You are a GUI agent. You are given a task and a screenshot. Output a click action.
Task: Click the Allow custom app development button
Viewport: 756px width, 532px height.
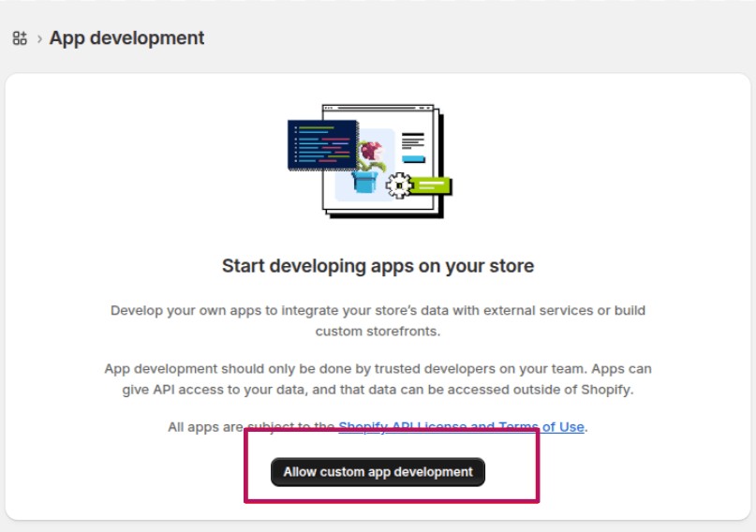(378, 472)
